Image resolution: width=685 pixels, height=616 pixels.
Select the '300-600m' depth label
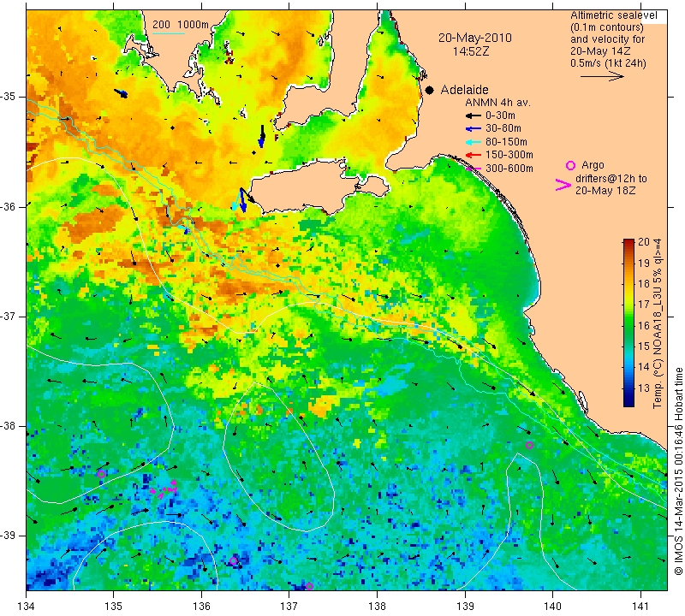point(509,169)
